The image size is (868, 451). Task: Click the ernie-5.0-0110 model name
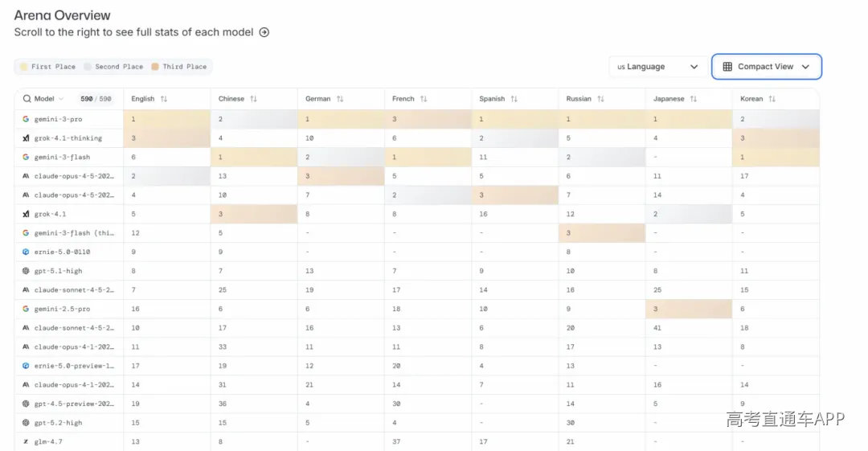click(63, 252)
